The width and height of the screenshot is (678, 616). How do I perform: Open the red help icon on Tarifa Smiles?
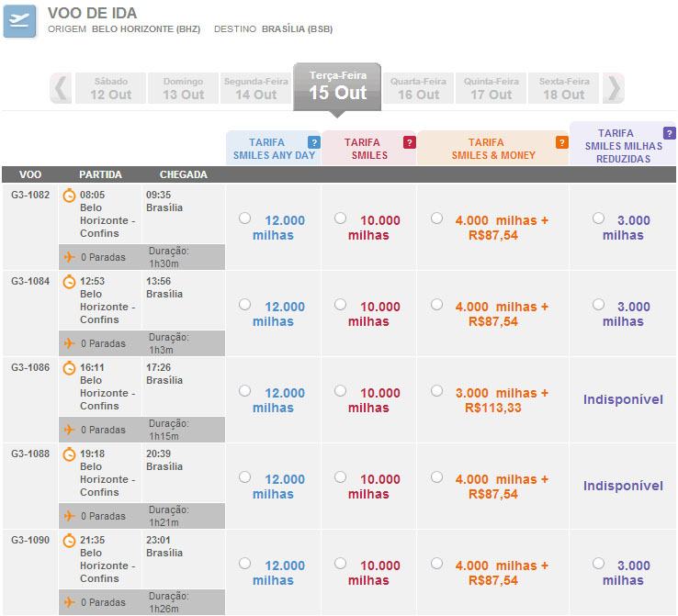pyautogui.click(x=409, y=142)
